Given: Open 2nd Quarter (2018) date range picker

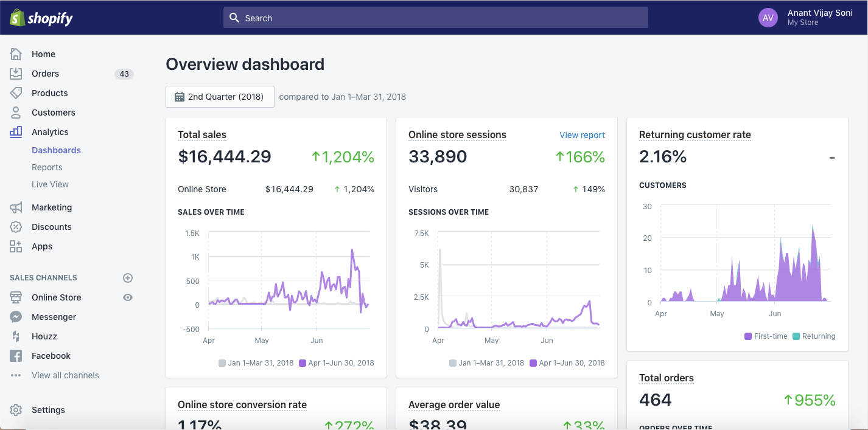Looking at the screenshot, I should coord(220,97).
